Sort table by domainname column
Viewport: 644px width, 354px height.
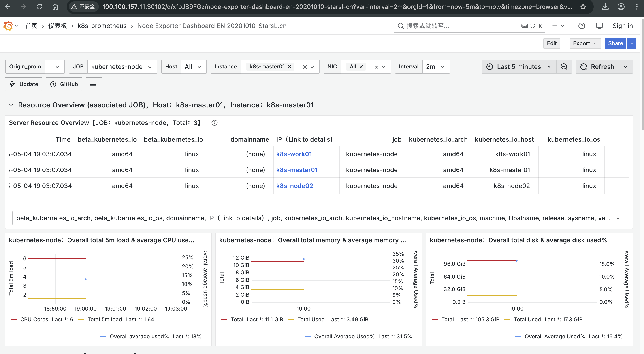click(249, 139)
